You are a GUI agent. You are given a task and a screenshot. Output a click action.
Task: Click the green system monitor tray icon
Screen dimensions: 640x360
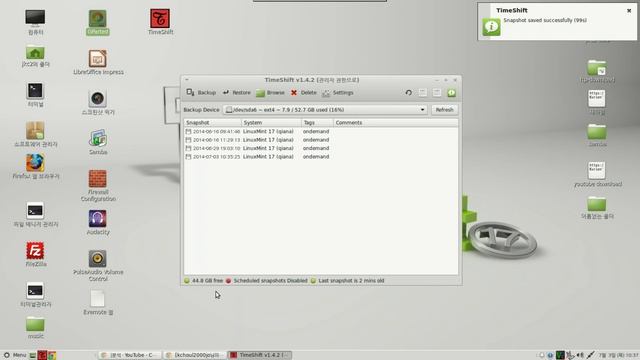[x=560, y=355]
